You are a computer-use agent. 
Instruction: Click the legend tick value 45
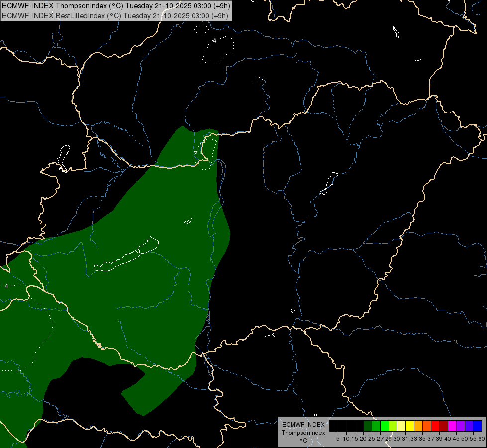tap(456, 439)
